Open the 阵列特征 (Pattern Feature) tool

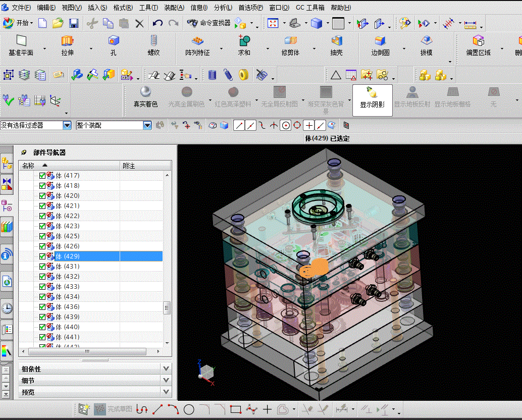pyautogui.click(x=197, y=41)
